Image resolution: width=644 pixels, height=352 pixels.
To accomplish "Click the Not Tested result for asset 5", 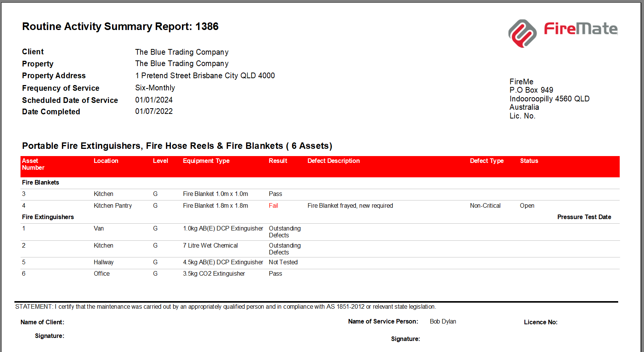I will [x=283, y=262].
